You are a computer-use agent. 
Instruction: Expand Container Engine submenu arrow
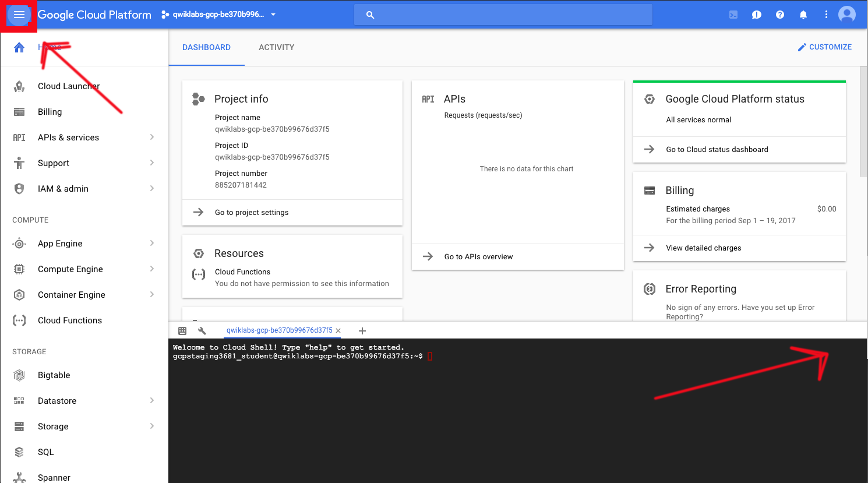(x=152, y=295)
